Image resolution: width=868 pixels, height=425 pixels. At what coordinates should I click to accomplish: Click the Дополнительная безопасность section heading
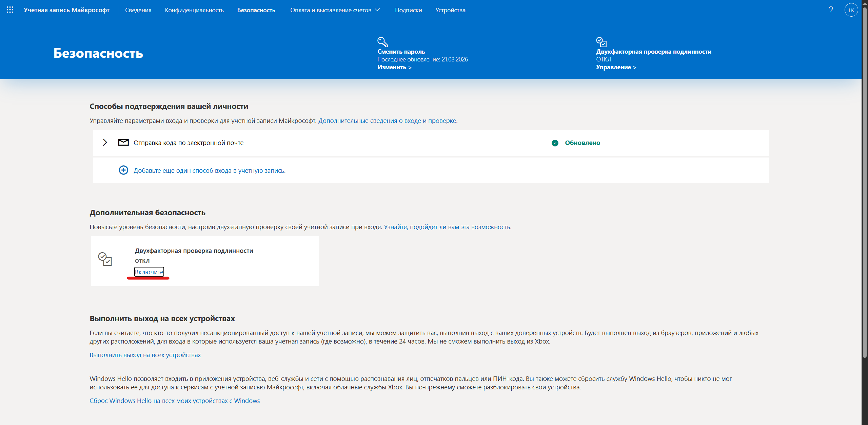147,212
